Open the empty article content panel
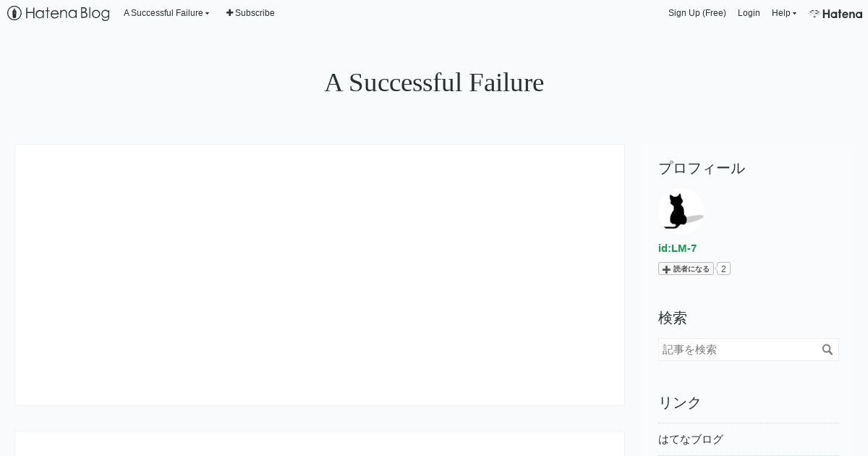Viewport: 868px width, 456px height. (320, 275)
